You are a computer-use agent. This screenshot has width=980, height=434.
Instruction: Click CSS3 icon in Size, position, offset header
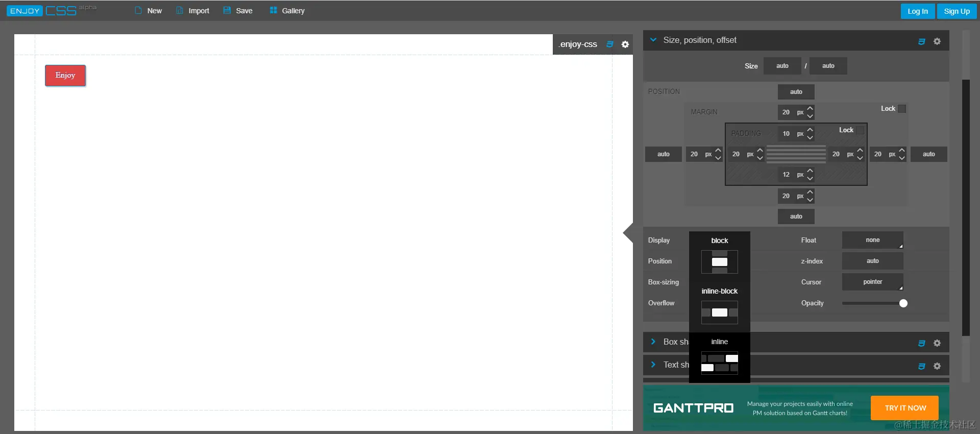[x=922, y=41]
